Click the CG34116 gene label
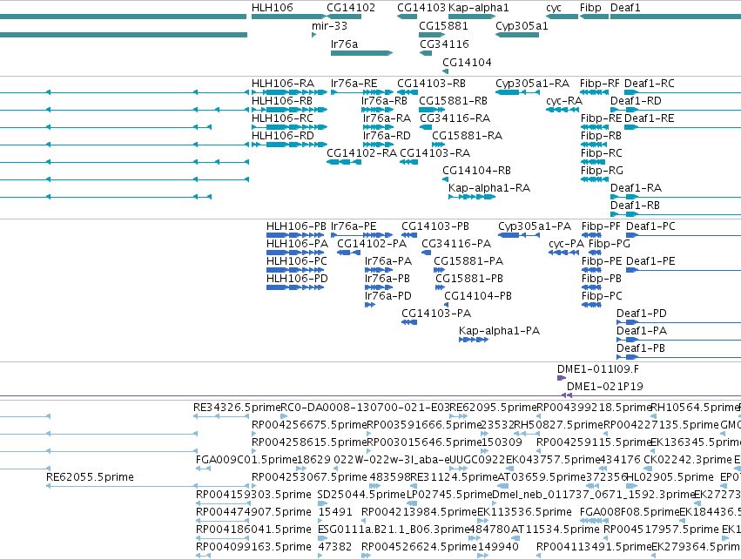The width and height of the screenshot is (741, 560). coord(444,44)
